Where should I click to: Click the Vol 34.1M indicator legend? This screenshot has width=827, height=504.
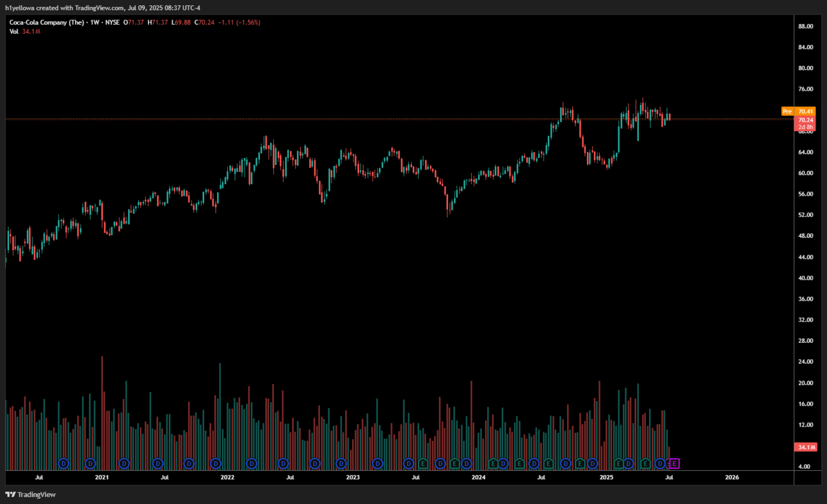tap(25, 31)
